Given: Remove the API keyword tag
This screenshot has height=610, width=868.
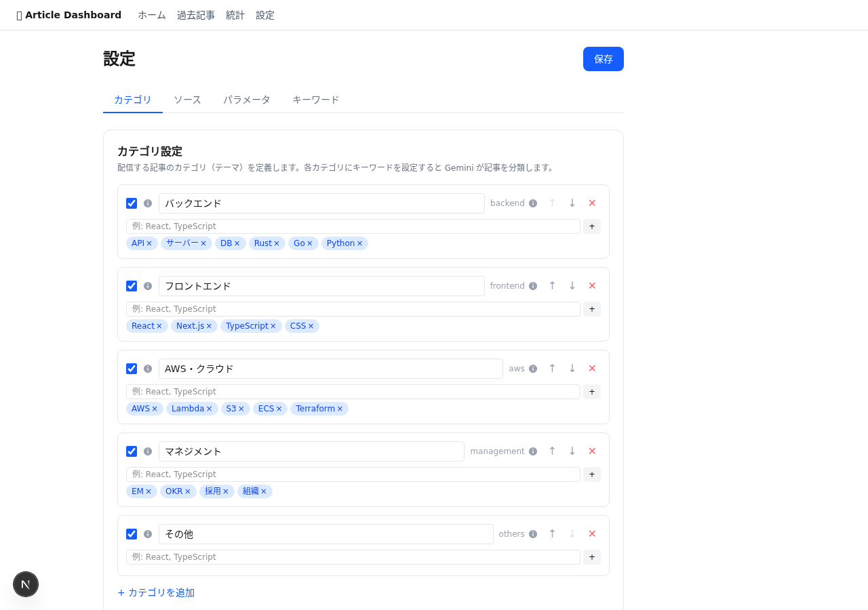Looking at the screenshot, I should [x=149, y=243].
